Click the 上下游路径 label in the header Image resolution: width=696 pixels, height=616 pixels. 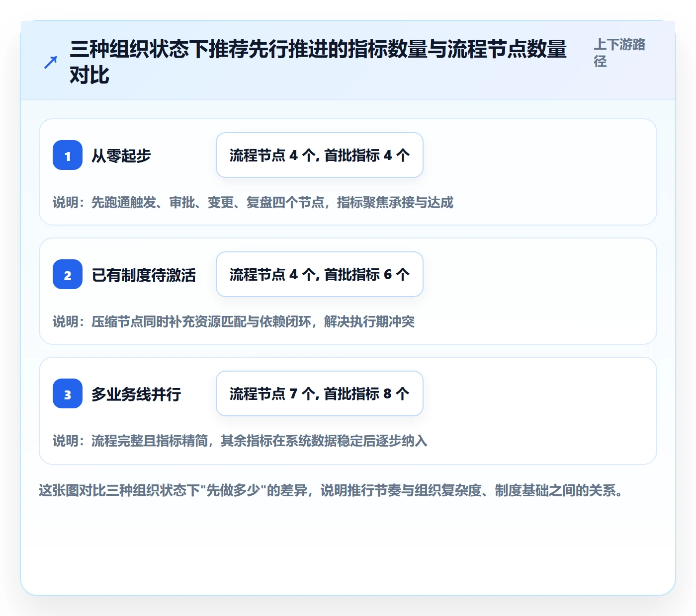pyautogui.click(x=619, y=53)
